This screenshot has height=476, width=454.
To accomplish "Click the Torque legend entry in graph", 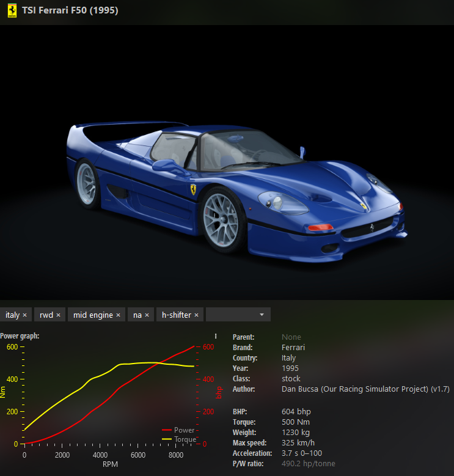I will click(179, 439).
